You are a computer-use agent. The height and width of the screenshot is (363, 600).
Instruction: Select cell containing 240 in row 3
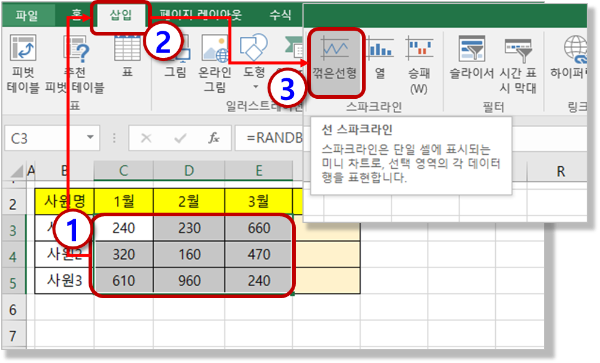tap(124, 228)
